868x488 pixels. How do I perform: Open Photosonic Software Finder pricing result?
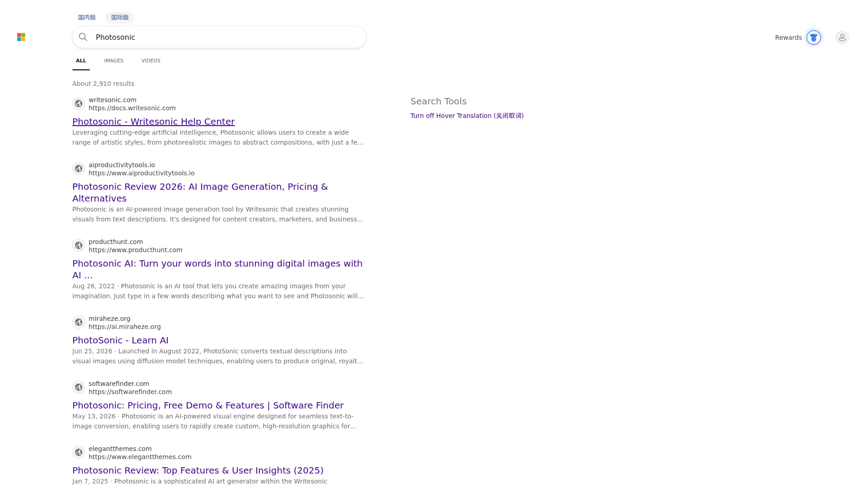tap(208, 405)
